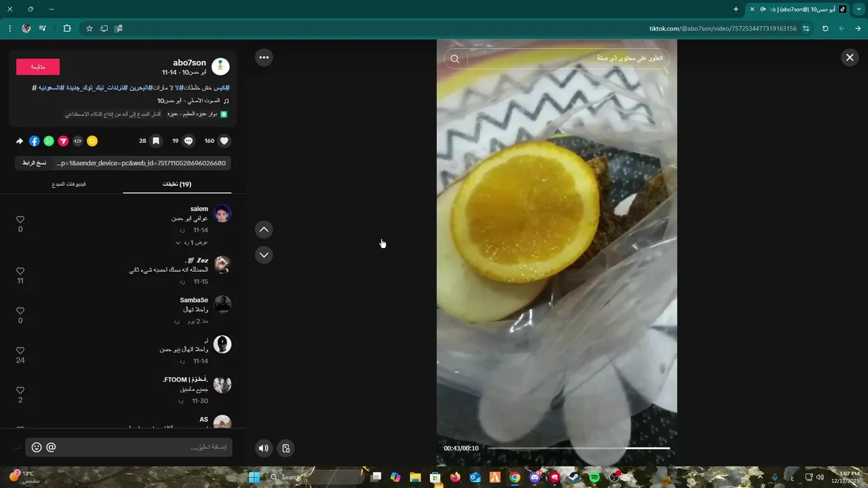868x488 pixels.
Task: Expand 1 reply under salem's comment
Action: 192,243
